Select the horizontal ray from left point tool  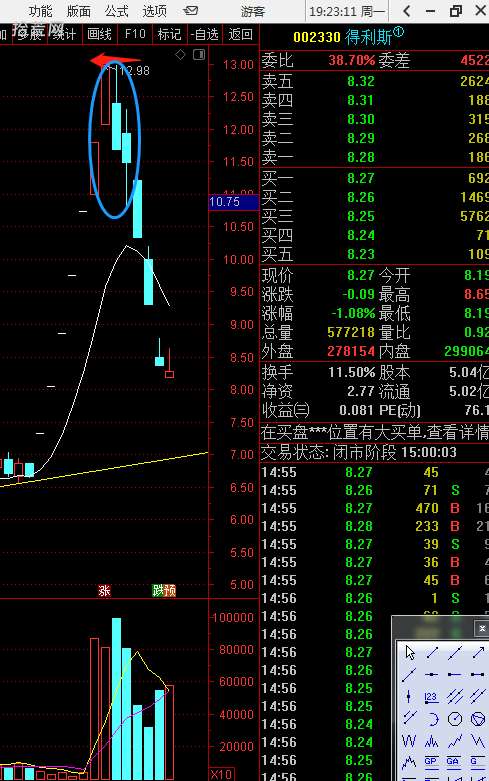pos(455,674)
